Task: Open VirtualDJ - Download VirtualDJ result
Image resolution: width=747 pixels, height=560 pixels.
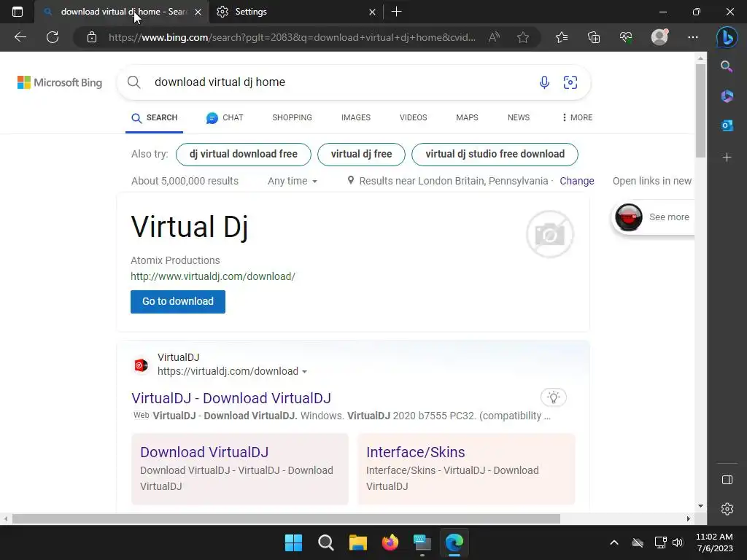Action: point(231,398)
